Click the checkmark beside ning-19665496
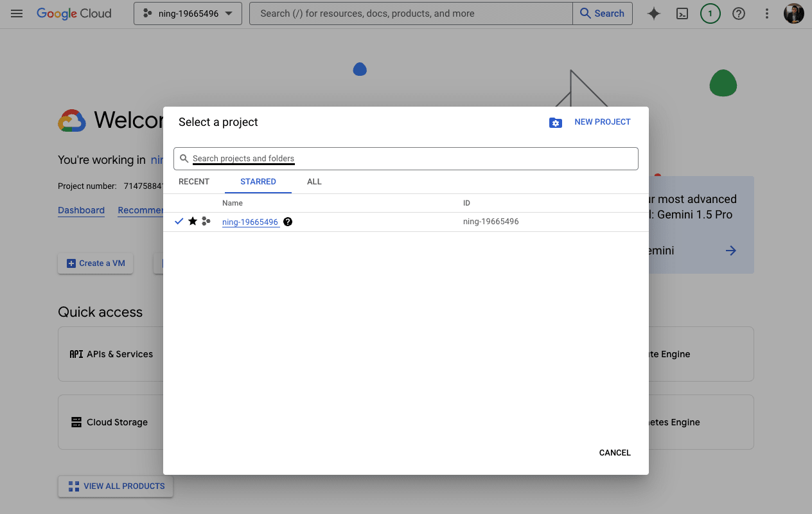 point(179,221)
